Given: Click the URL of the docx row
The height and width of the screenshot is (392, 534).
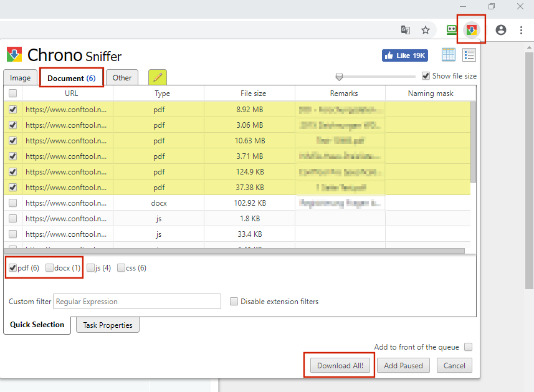Looking at the screenshot, I should click(66, 203).
